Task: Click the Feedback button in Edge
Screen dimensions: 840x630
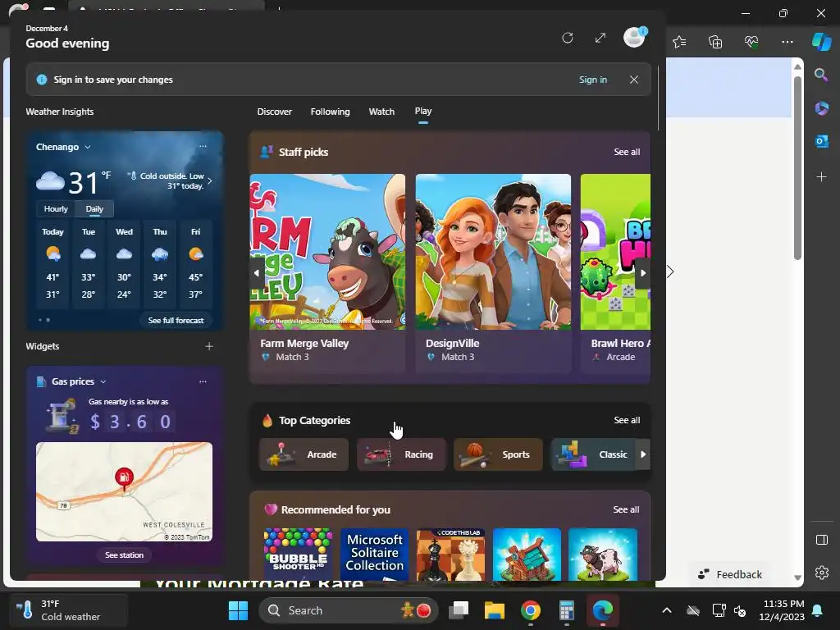Action: (729, 574)
